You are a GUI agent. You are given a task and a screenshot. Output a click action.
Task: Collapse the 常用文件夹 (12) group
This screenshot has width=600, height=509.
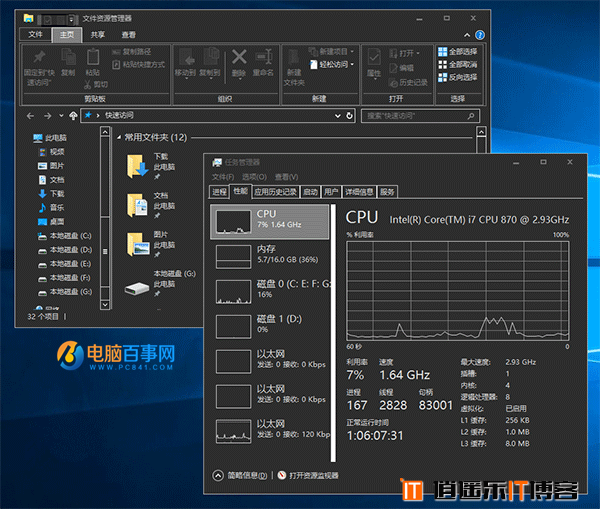point(119,137)
